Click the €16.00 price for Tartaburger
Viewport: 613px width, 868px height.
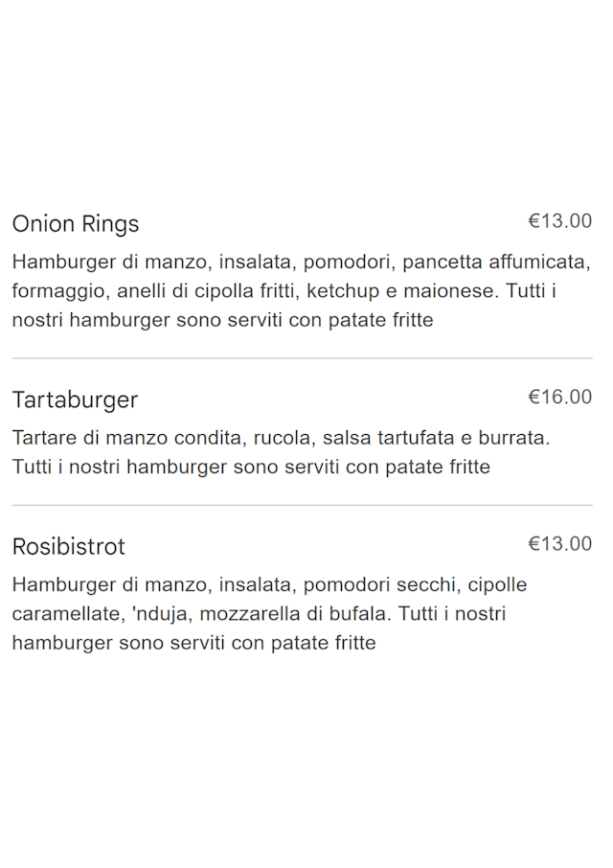[x=559, y=397]
